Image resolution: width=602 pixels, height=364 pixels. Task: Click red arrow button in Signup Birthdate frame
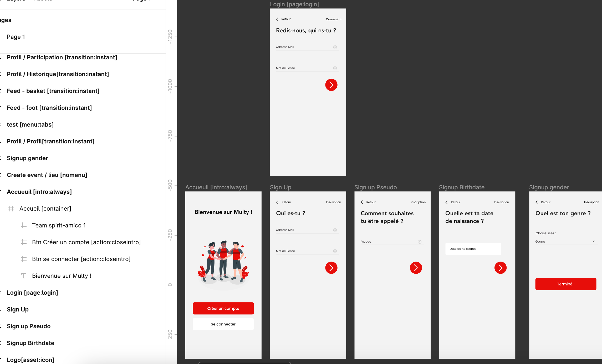(x=501, y=268)
